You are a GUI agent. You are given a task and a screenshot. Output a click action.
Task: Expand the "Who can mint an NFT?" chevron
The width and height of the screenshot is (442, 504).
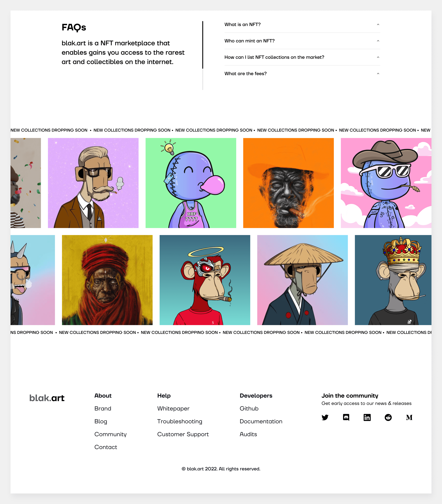click(x=378, y=41)
